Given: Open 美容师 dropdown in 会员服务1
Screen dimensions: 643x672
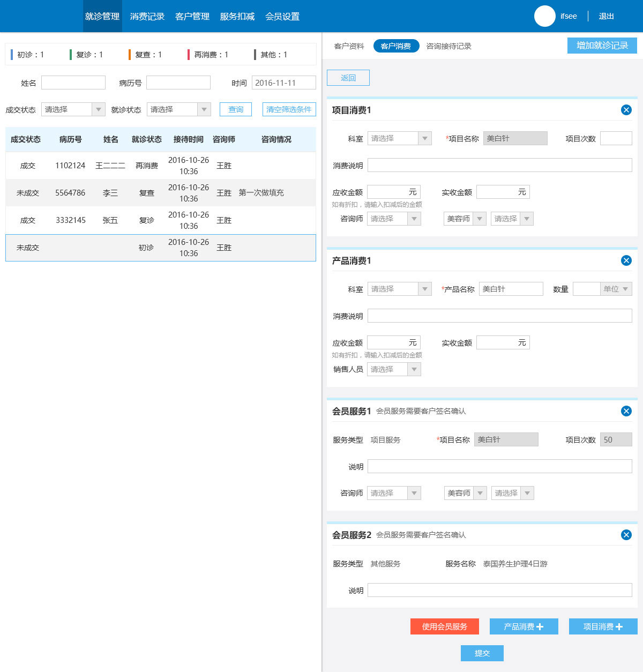Looking at the screenshot, I should click(466, 493).
